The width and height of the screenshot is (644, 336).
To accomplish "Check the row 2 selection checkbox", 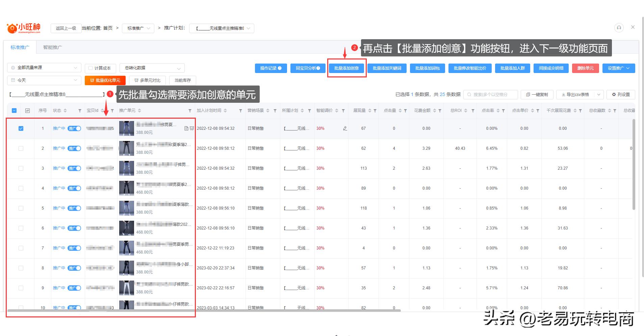I will [x=21, y=148].
